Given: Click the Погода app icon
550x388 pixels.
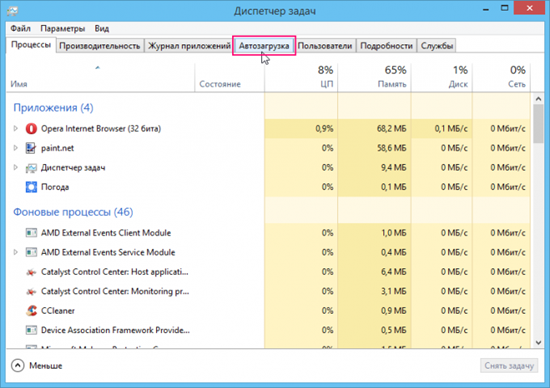Looking at the screenshot, I should coord(31,187).
